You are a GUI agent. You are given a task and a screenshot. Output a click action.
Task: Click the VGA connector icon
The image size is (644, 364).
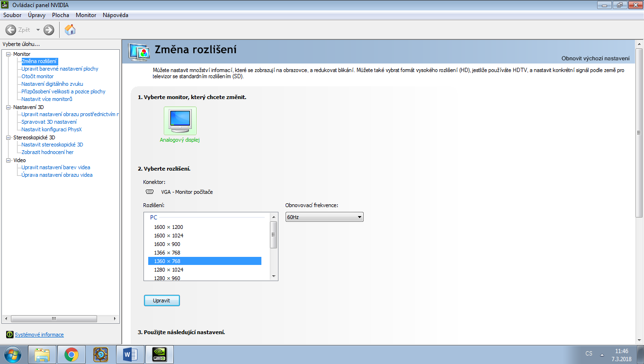(150, 191)
